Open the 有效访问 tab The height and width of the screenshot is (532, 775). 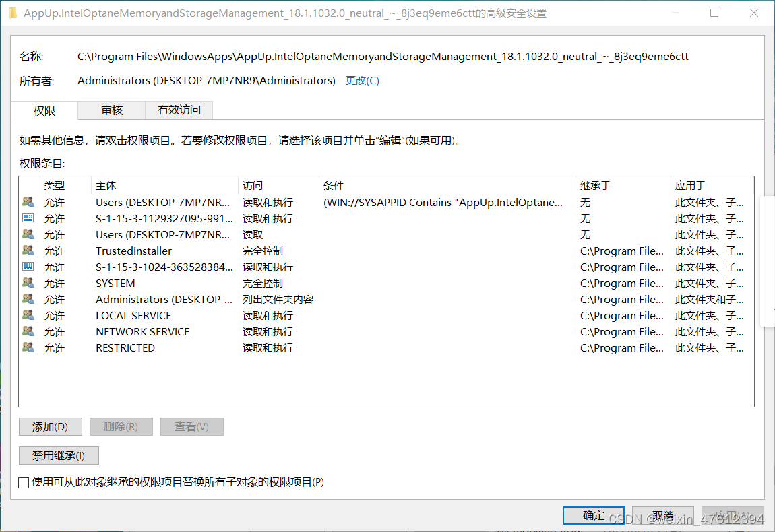[x=179, y=110]
